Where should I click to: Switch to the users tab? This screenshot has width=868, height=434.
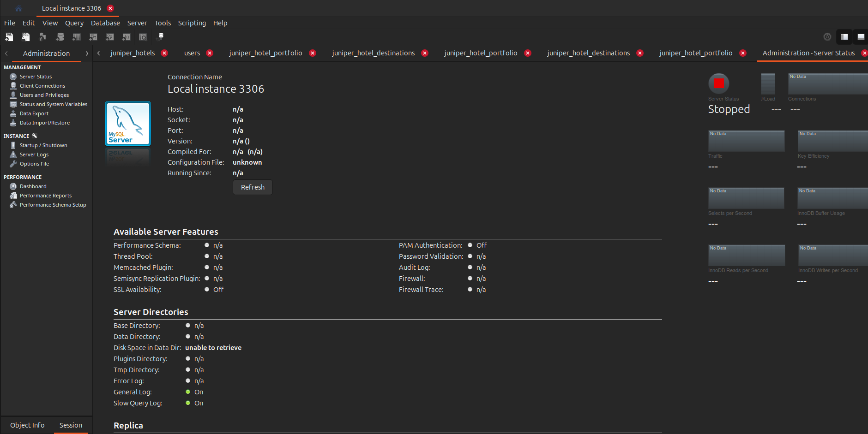click(192, 53)
